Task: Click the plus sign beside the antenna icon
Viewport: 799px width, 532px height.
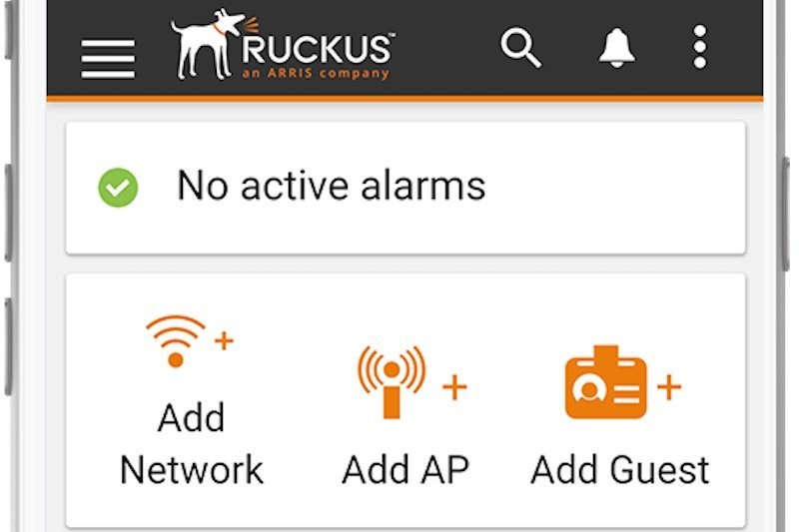Action: coord(454,387)
